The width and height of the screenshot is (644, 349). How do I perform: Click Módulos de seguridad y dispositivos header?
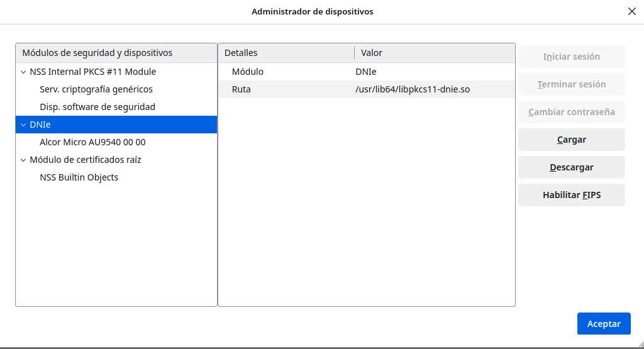click(116, 53)
